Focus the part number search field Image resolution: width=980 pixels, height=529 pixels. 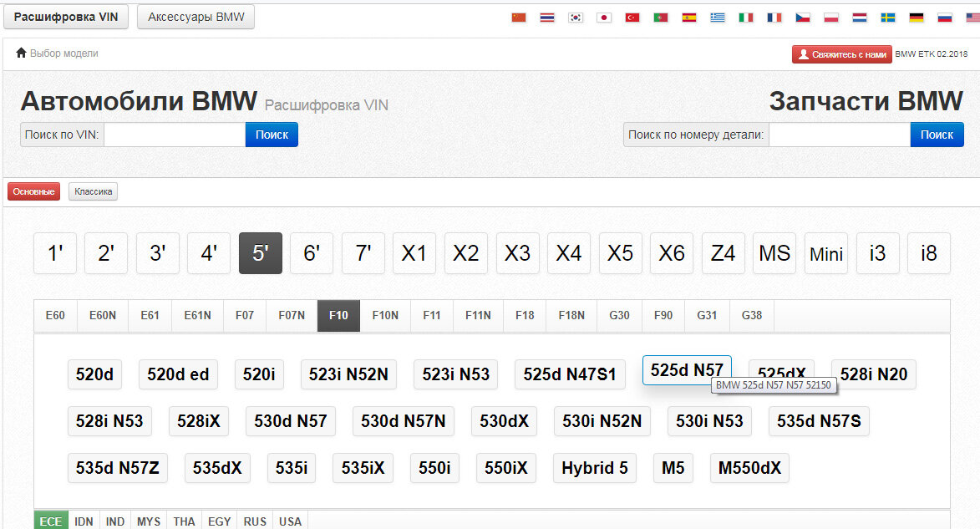(x=840, y=135)
